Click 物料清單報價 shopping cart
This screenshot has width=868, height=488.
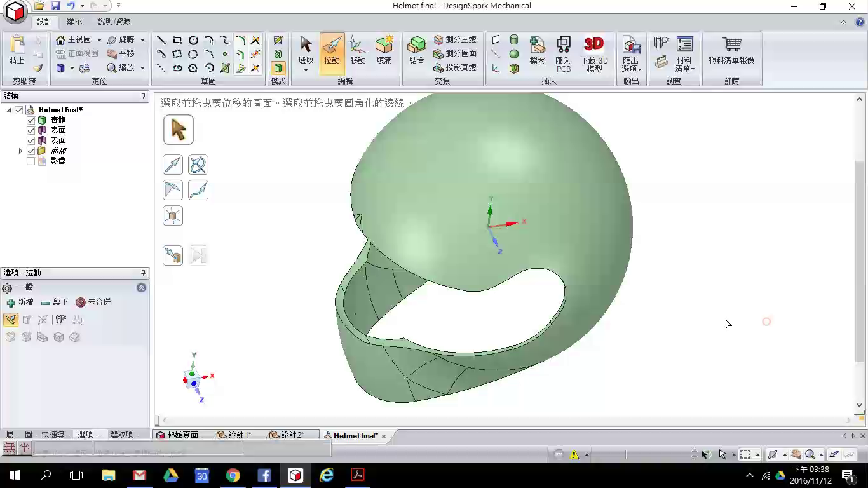click(x=732, y=50)
